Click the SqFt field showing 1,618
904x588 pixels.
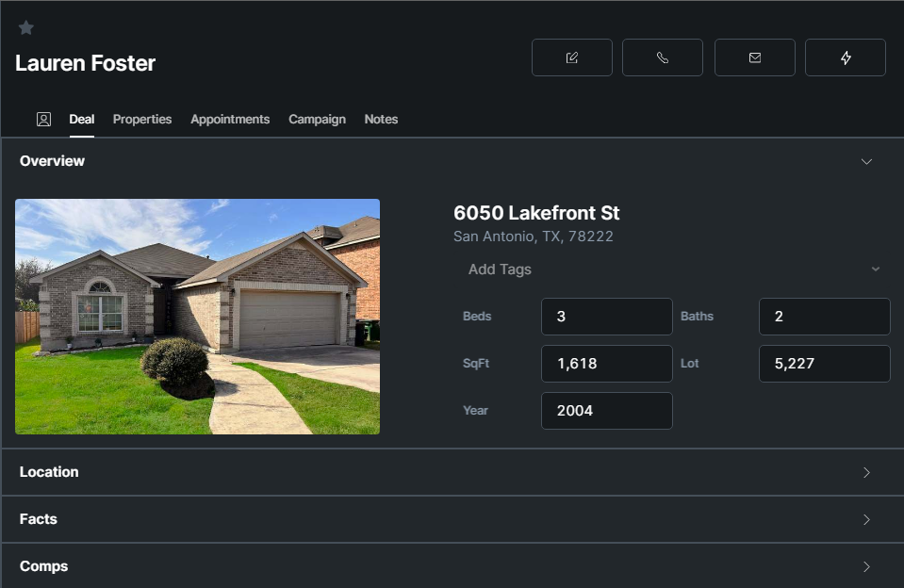click(x=606, y=364)
